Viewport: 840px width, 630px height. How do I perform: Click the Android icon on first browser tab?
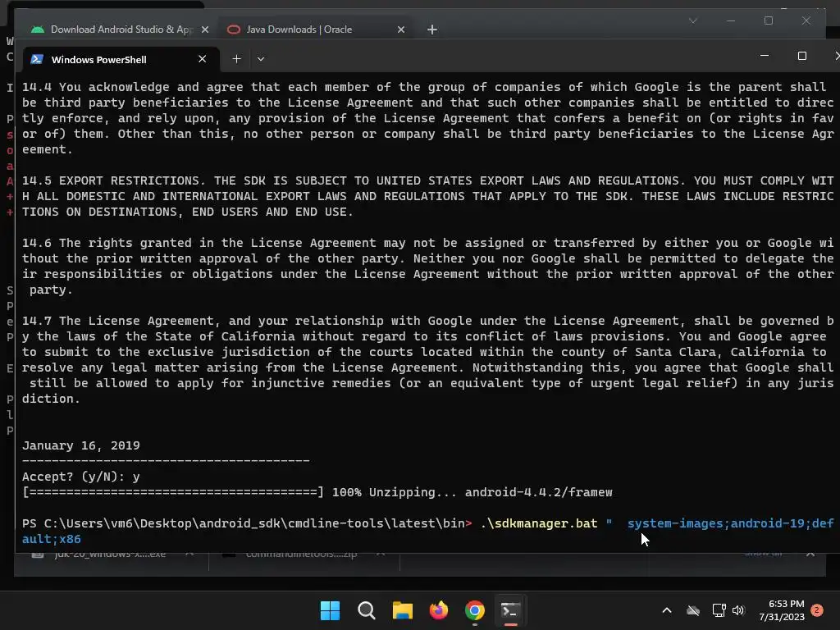click(38, 30)
